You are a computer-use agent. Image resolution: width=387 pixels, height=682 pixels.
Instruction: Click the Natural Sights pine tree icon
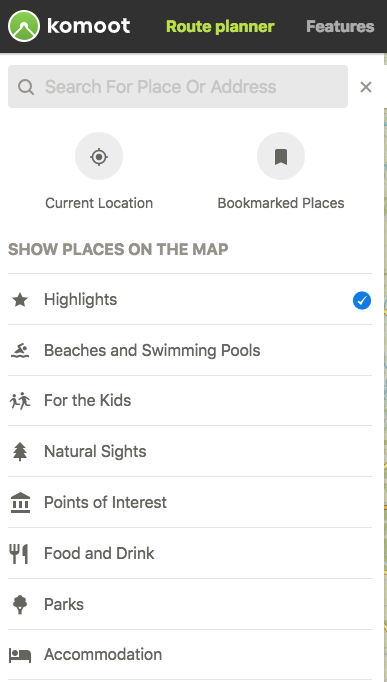pyautogui.click(x=20, y=451)
